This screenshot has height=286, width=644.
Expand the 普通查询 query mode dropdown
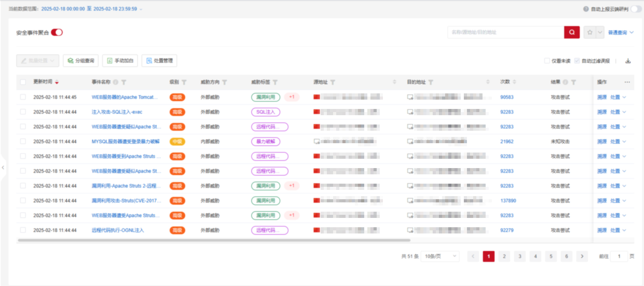[621, 32]
